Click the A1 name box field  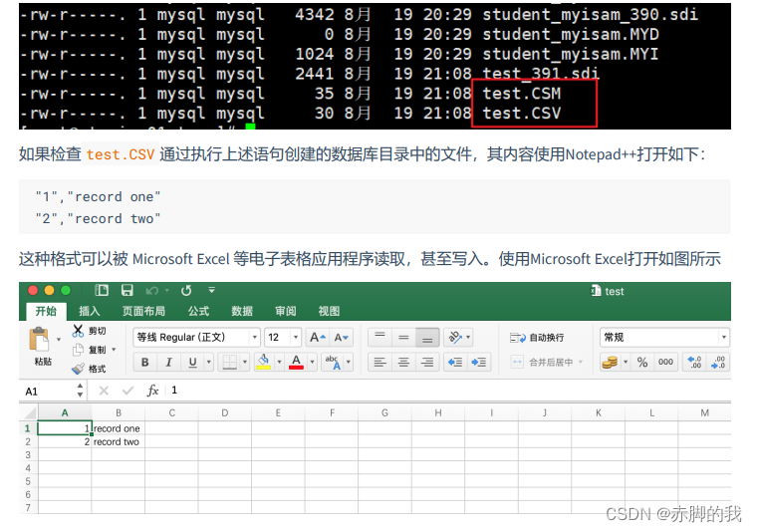coord(48,392)
